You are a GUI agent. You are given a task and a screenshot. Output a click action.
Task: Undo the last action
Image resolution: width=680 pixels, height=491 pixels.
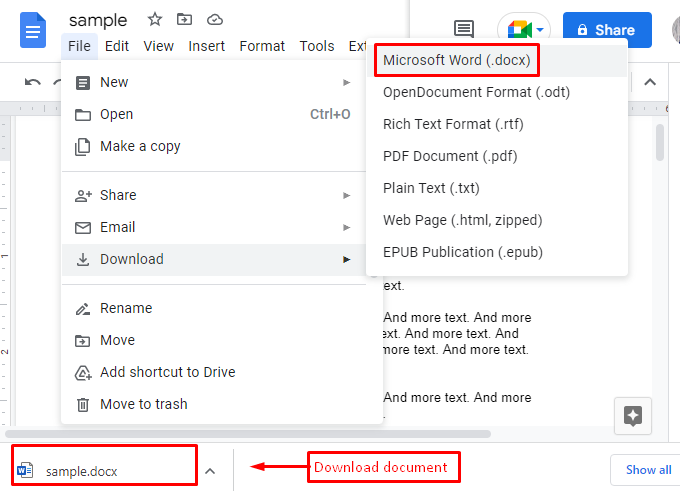point(33,82)
